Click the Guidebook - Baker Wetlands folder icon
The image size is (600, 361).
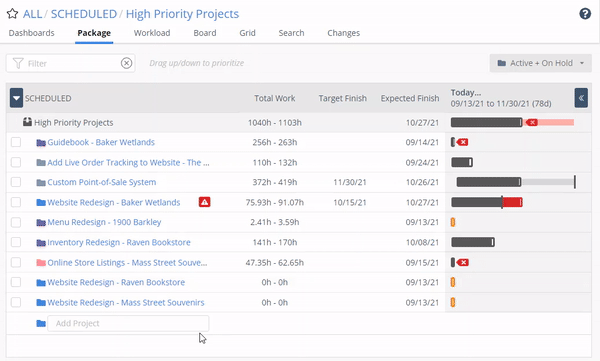tap(41, 143)
